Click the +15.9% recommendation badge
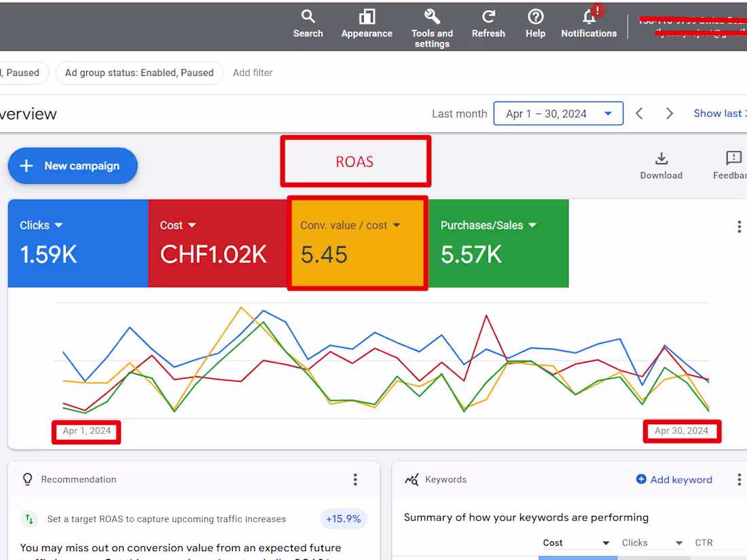This screenshot has width=747, height=560. [x=343, y=519]
